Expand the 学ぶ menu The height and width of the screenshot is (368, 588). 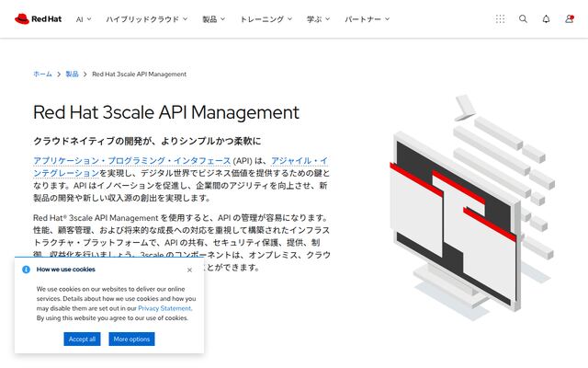click(x=318, y=19)
